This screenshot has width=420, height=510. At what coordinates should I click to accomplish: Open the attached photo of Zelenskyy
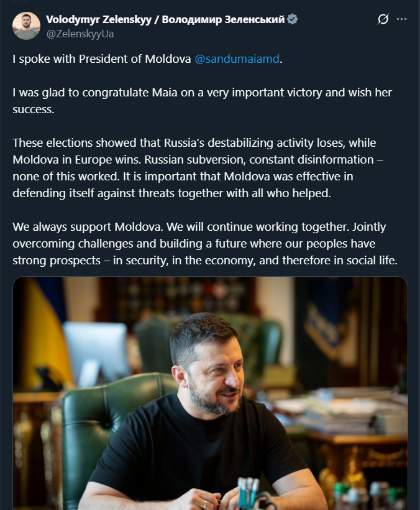click(x=210, y=393)
